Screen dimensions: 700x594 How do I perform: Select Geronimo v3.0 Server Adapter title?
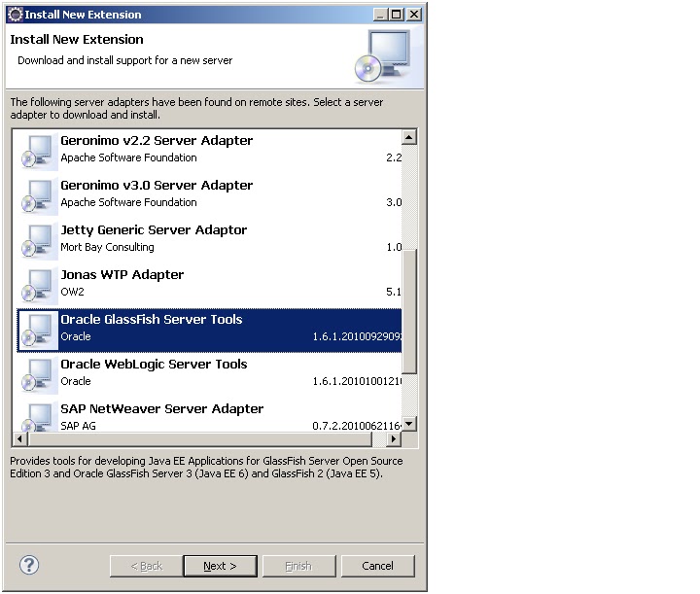tap(157, 186)
